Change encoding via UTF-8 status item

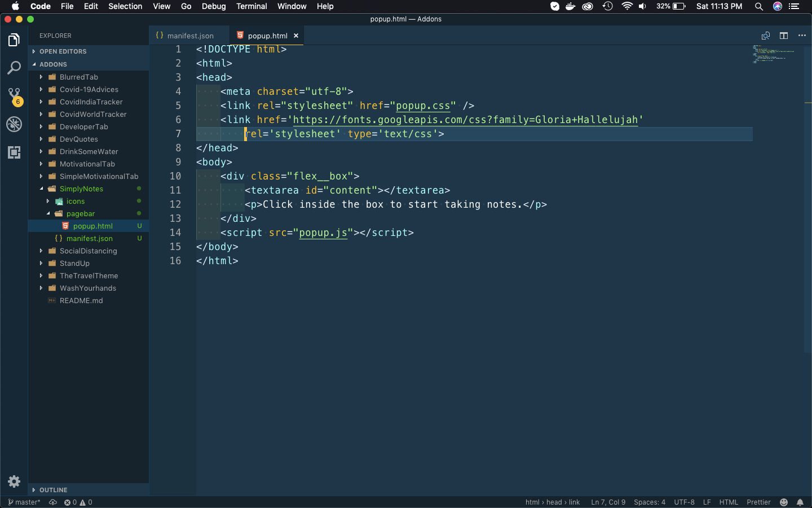(x=684, y=502)
